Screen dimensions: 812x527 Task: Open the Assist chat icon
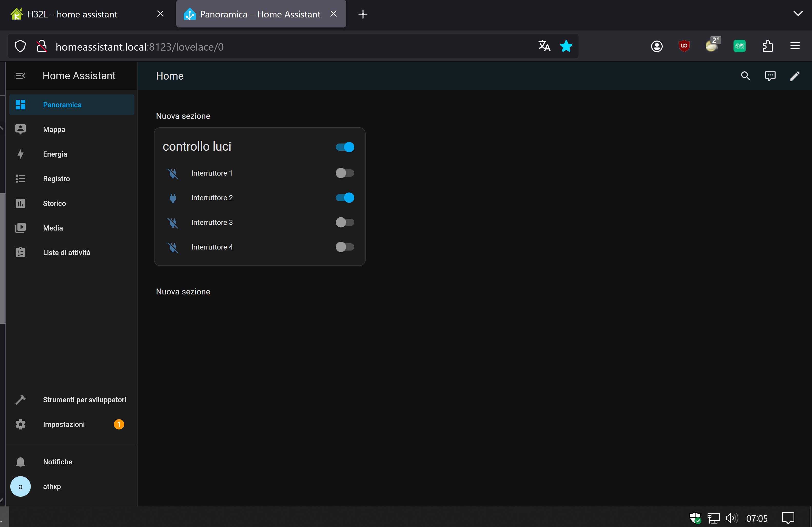pos(770,76)
